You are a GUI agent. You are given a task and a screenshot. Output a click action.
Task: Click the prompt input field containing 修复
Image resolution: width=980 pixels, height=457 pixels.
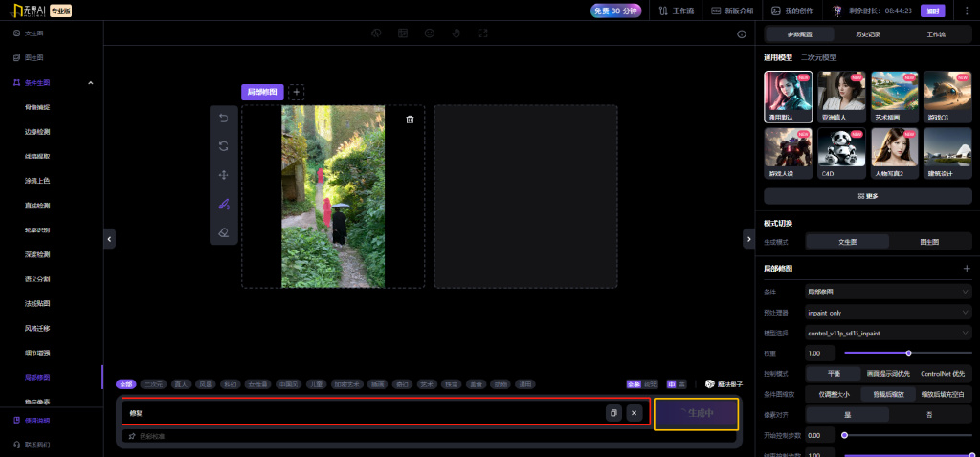[x=387, y=413]
